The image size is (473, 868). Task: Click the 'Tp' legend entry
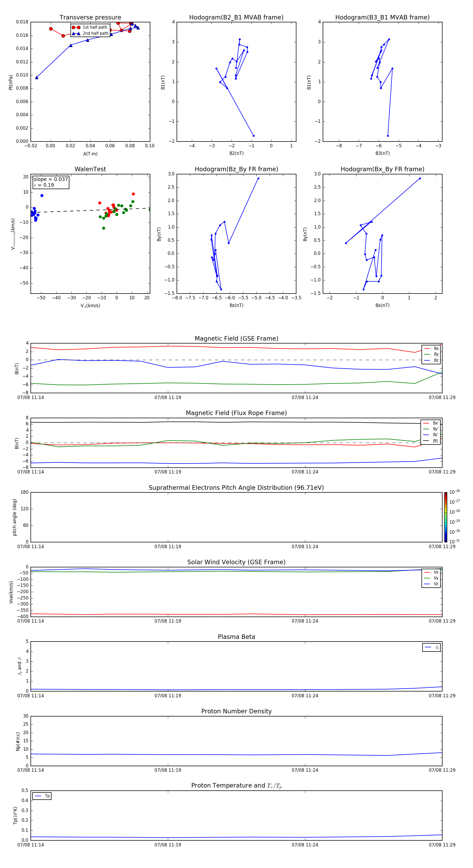pyautogui.click(x=42, y=796)
